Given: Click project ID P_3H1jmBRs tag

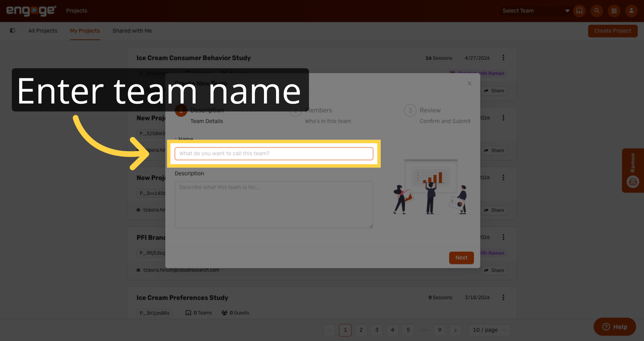Looking at the screenshot, I should [155, 313].
